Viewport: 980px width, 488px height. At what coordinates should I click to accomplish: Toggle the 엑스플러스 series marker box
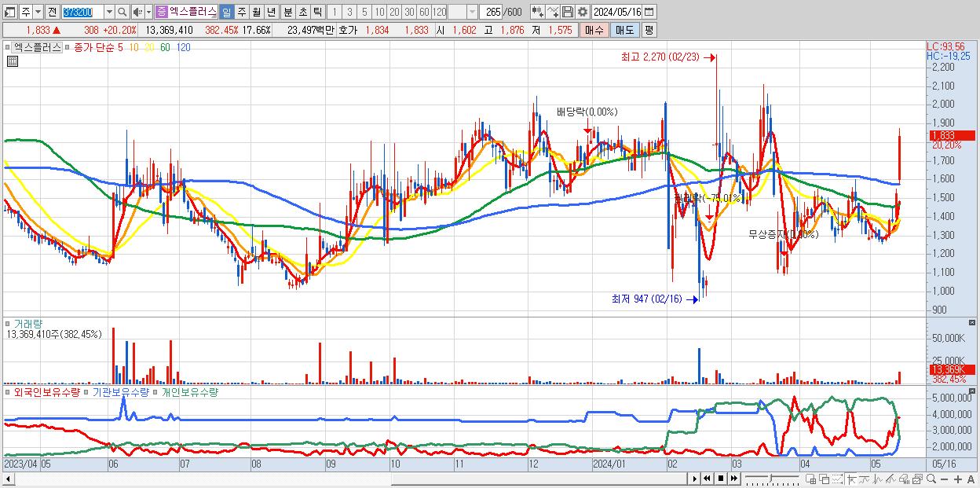point(8,47)
